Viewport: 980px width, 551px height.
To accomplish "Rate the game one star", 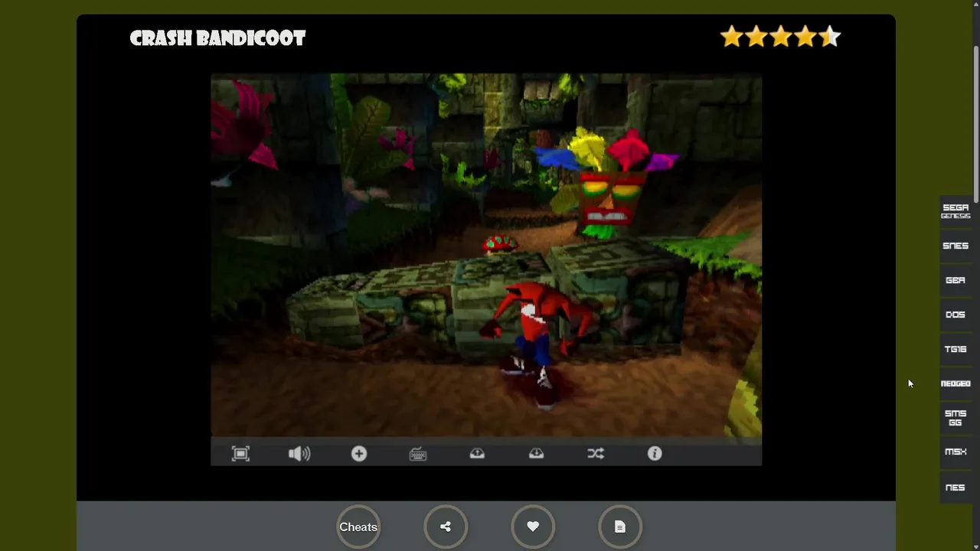I will 732,37.
